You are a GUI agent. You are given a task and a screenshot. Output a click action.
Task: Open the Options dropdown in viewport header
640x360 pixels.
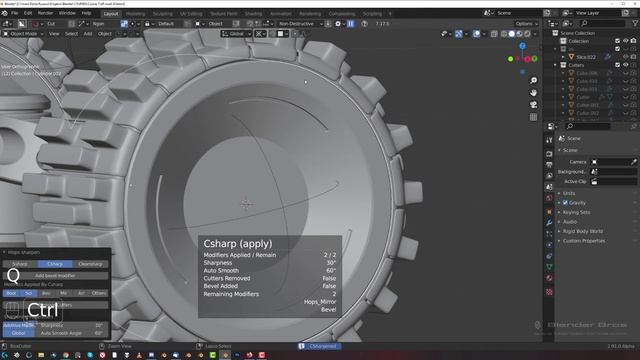[527, 24]
